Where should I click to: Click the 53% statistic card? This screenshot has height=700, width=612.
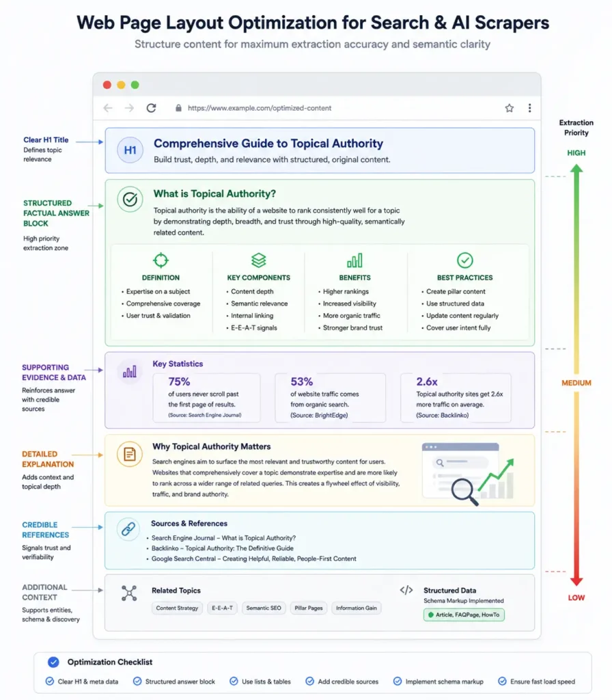[330, 398]
